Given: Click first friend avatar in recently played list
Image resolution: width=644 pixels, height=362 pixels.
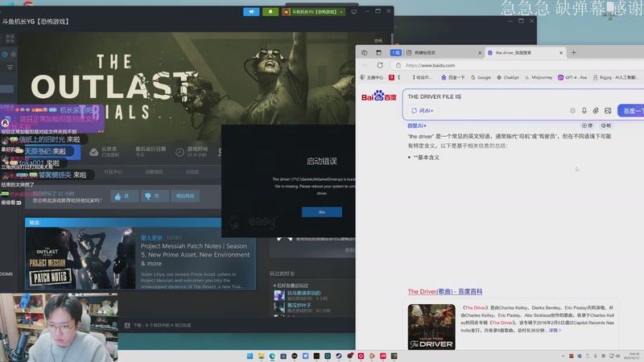Looking at the screenshot, I should click(x=279, y=295).
